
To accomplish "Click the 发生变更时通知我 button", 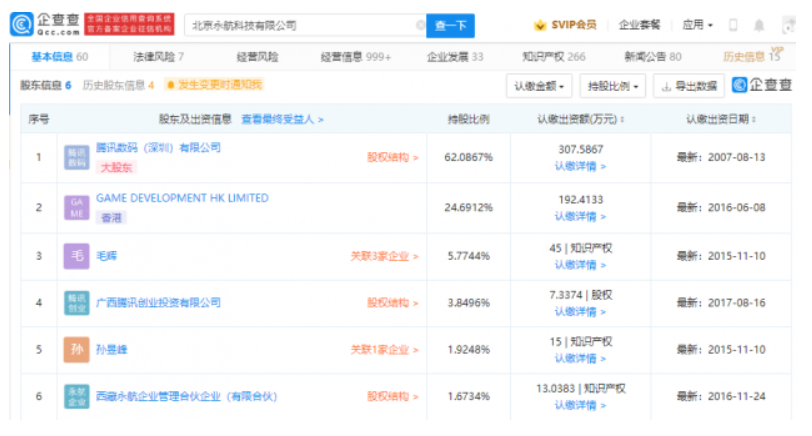I will (214, 85).
